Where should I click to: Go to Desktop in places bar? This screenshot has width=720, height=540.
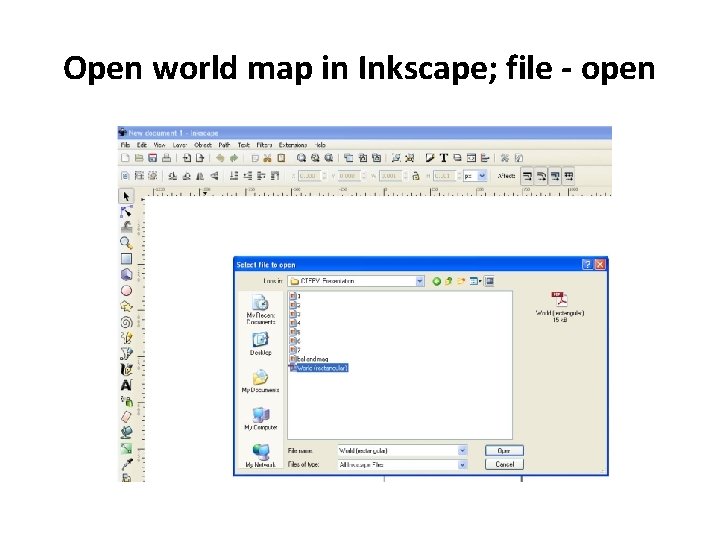260,344
